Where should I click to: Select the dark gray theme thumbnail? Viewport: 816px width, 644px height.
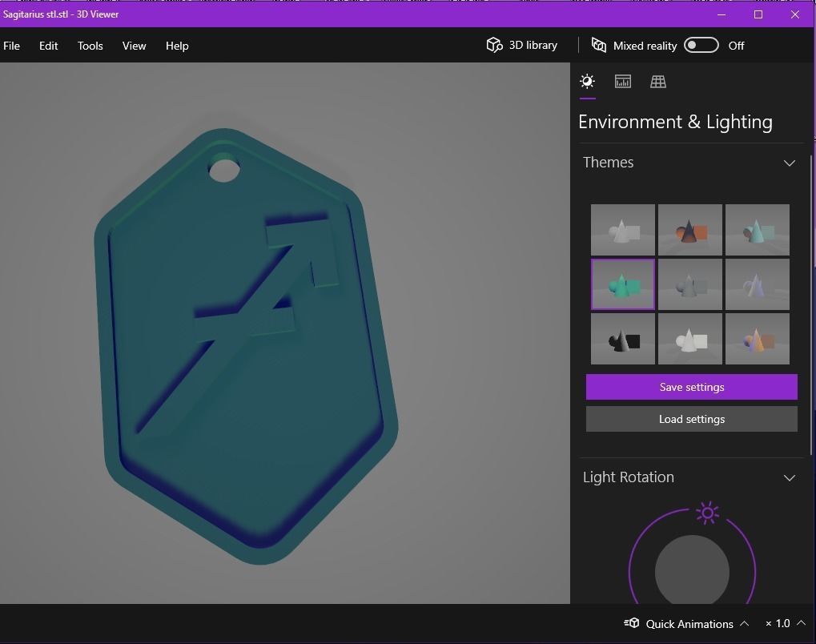(689, 284)
